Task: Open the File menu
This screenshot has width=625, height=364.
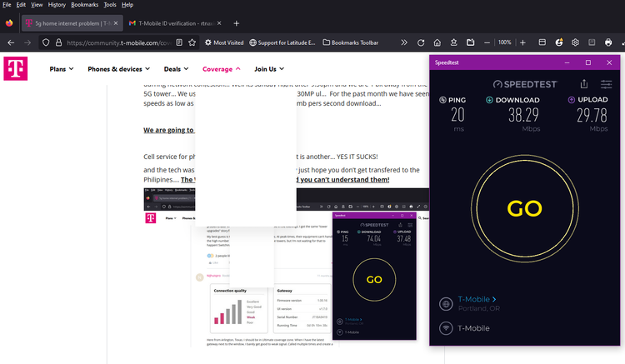Action: 7,5
